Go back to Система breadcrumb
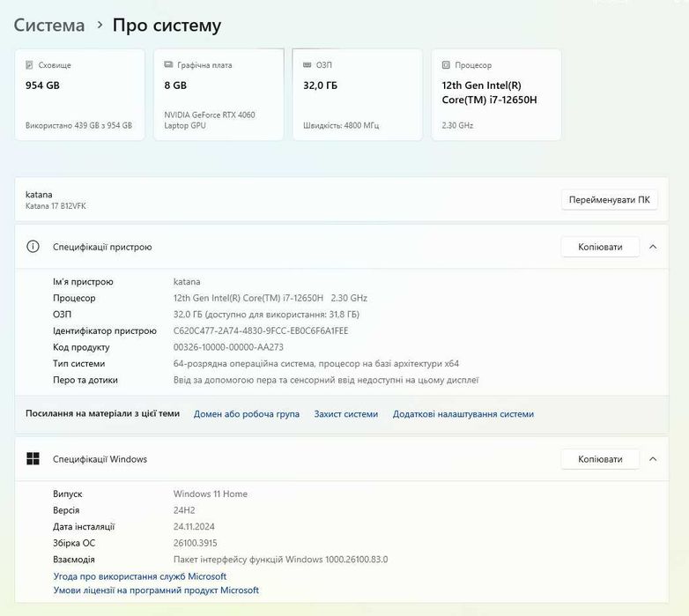 (x=49, y=26)
